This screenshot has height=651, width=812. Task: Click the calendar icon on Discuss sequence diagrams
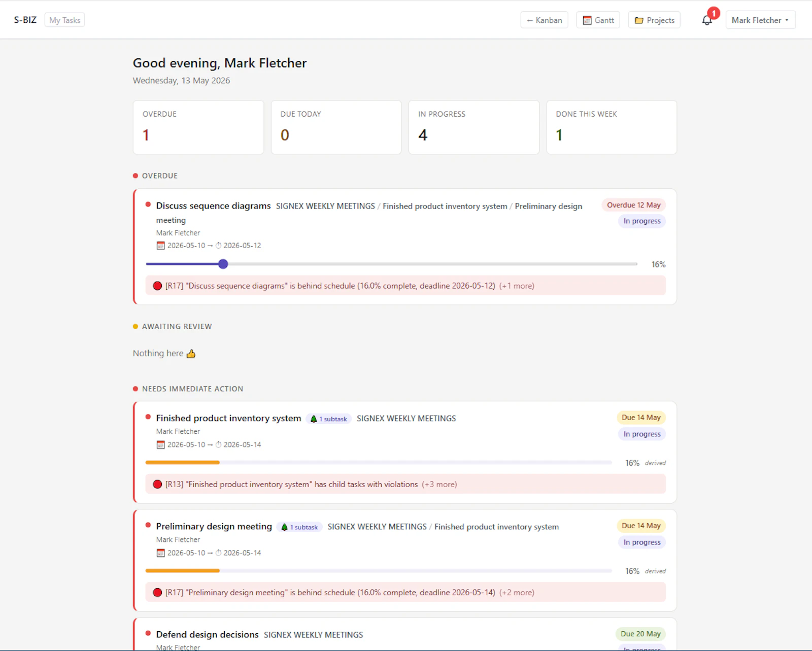point(160,246)
